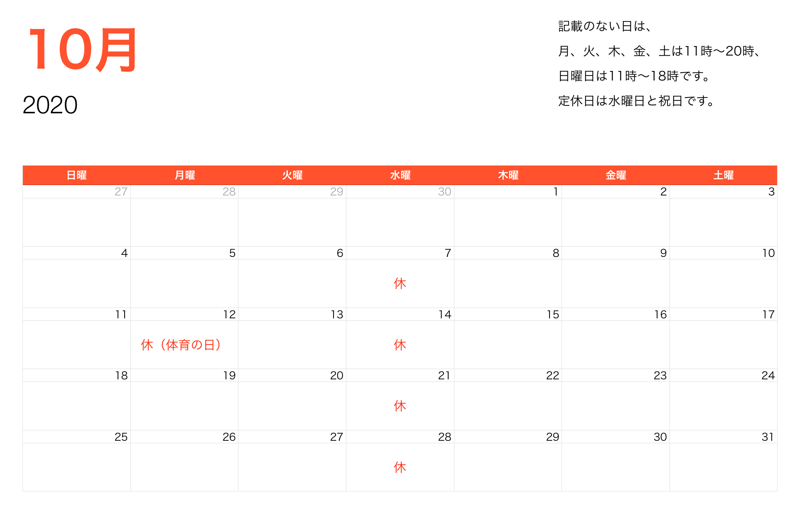The height and width of the screenshot is (518, 812).
Task: Select the 休 mark on October 14
Action: [400, 345]
